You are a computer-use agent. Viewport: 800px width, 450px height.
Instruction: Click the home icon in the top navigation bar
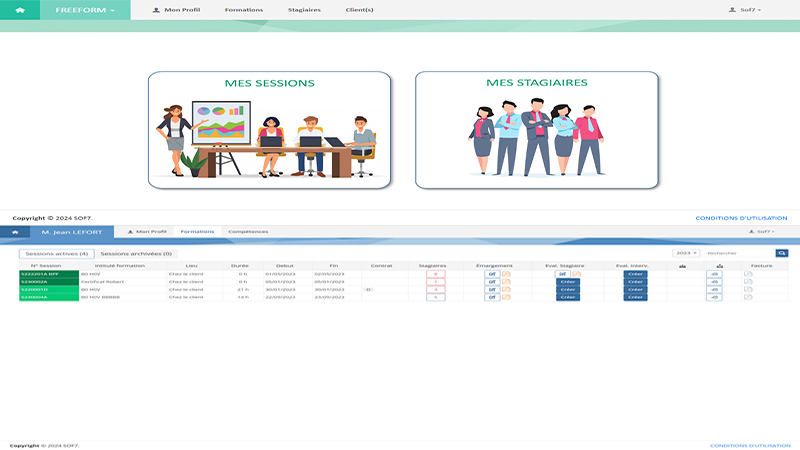click(x=20, y=10)
